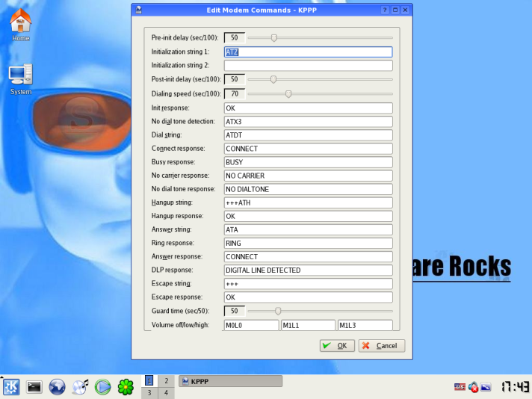This screenshot has width=532, height=399.
Task: Click the taskbar clock
Action: (x=515, y=387)
